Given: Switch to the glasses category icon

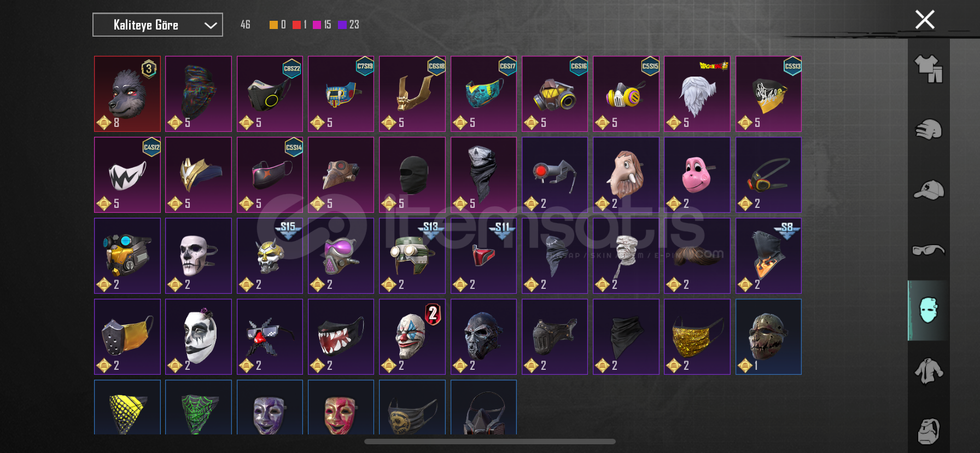Looking at the screenshot, I should [929, 250].
